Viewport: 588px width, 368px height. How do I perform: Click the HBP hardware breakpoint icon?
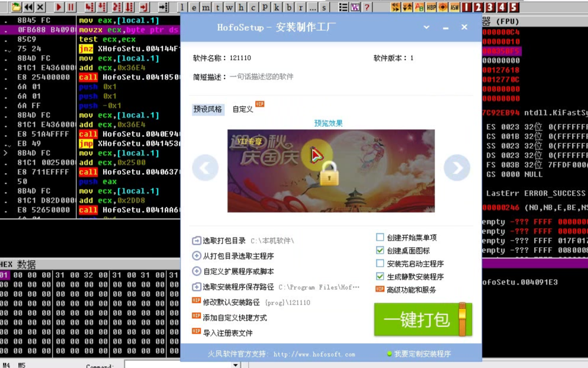431,7
